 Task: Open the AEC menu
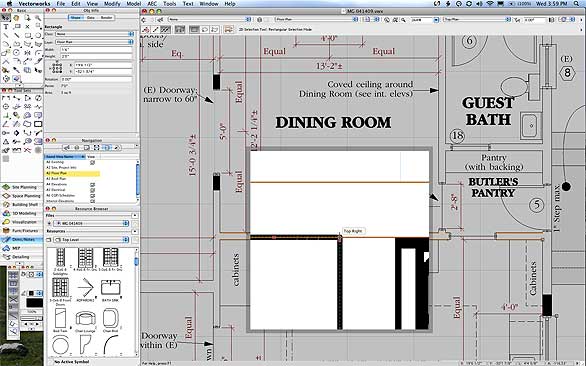pyautogui.click(x=152, y=4)
